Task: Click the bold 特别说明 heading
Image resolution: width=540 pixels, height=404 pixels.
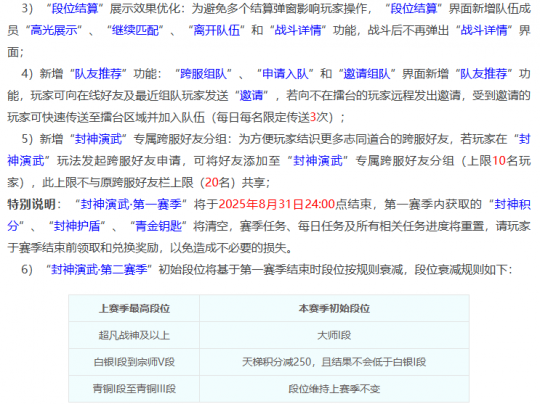Action: coord(31,204)
